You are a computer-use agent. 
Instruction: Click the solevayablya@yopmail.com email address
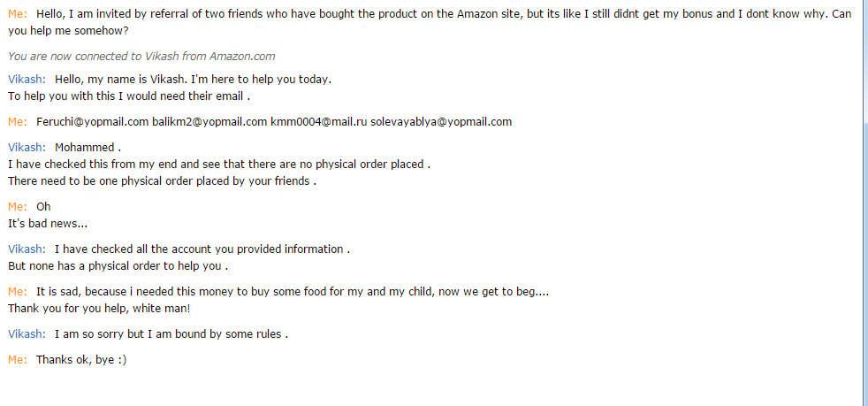coord(441,121)
